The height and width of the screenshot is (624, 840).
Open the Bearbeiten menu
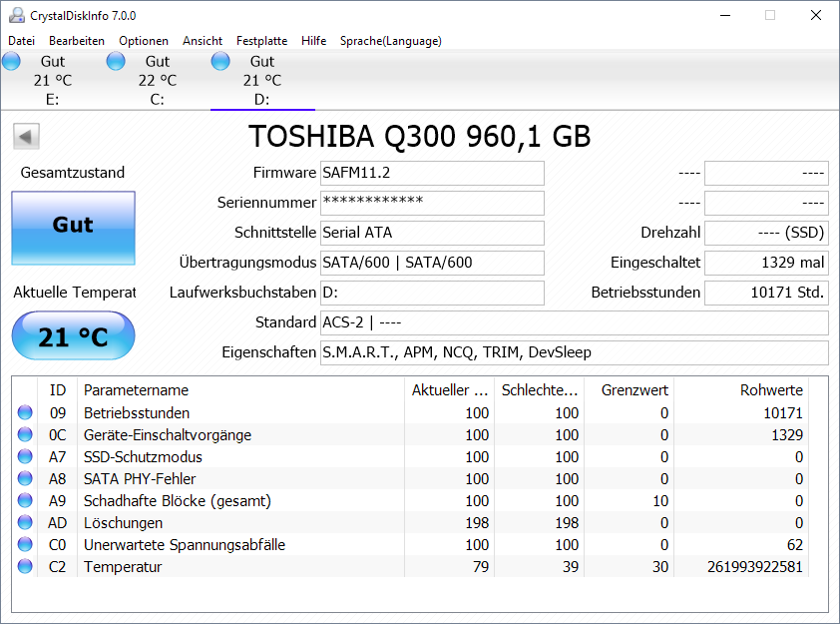point(77,41)
